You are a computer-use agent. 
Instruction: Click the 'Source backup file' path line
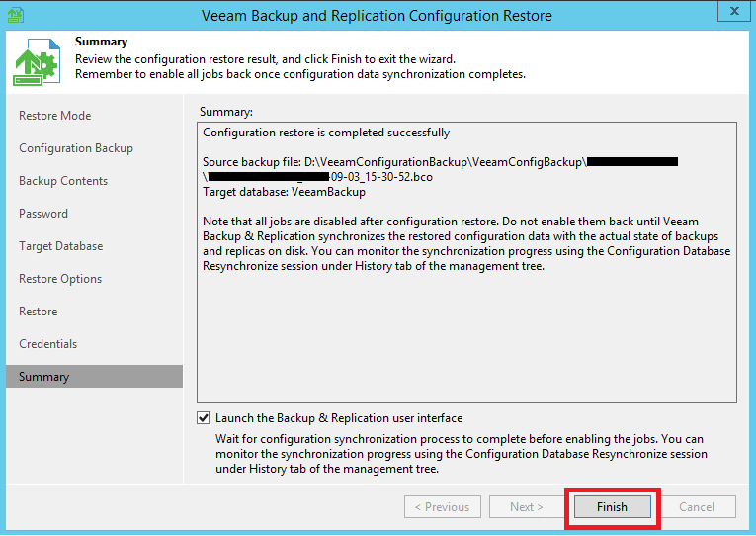pyautogui.click(x=440, y=169)
